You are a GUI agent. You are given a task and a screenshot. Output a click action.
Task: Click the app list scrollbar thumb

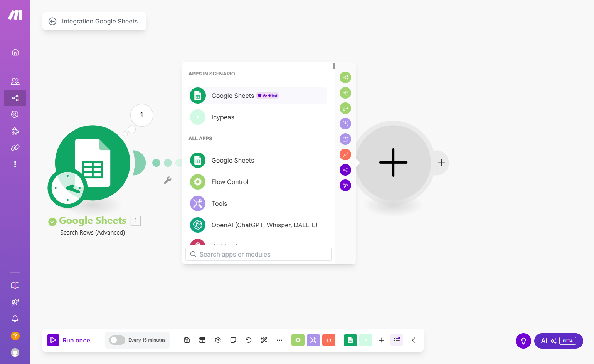pyautogui.click(x=334, y=66)
